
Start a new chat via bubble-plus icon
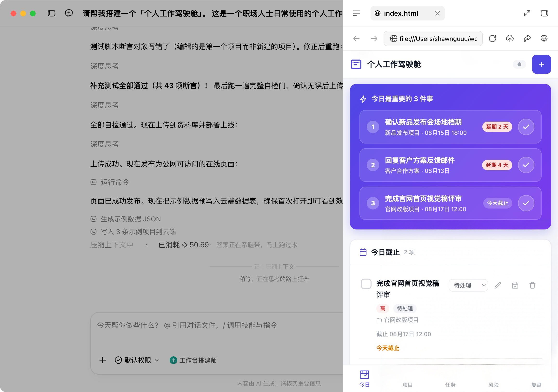tap(69, 13)
